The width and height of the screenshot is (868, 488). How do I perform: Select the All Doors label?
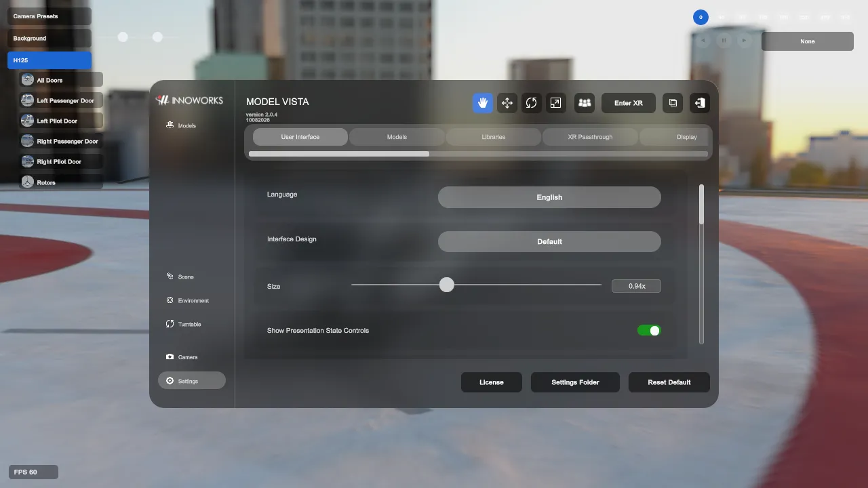pos(50,81)
